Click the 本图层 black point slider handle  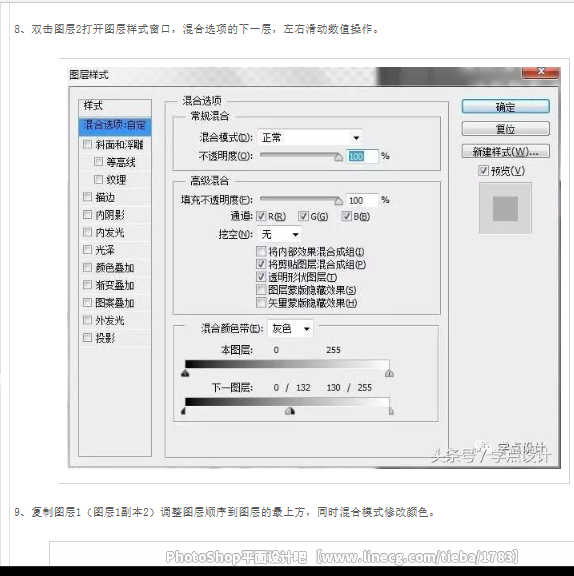185,374
